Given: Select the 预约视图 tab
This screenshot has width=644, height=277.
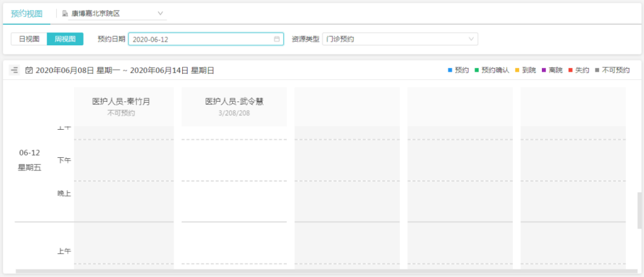Looking at the screenshot, I should tap(26, 13).
